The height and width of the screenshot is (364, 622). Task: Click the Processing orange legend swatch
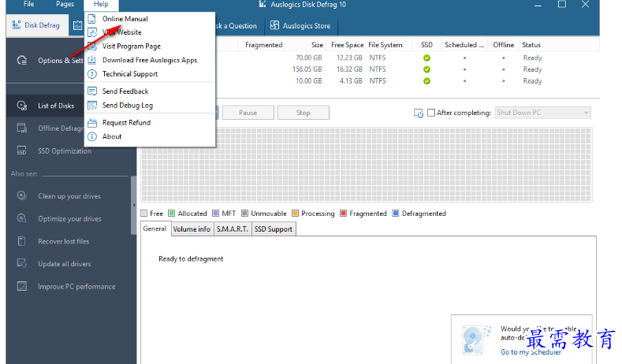click(295, 214)
